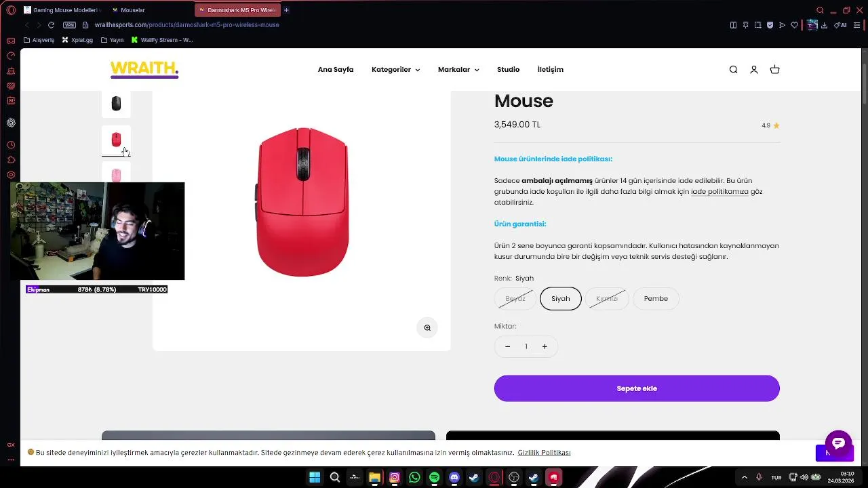This screenshot has height=488, width=868.
Task: Select the Pembe color option
Action: pyautogui.click(x=656, y=298)
